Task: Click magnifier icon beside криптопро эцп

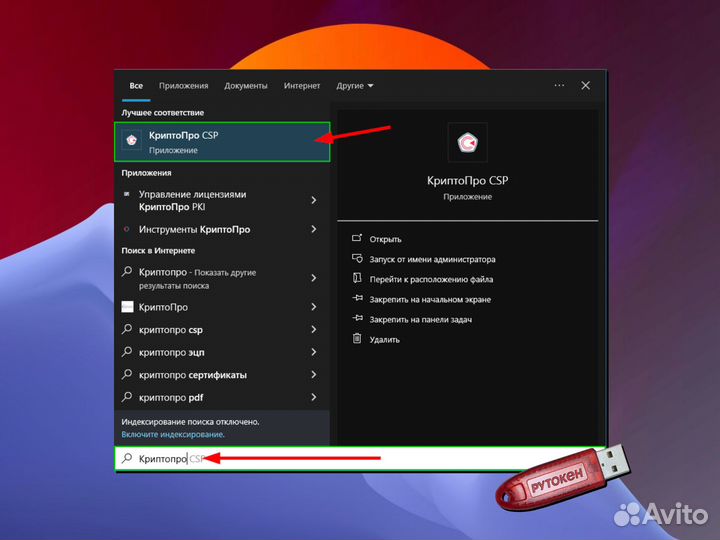Action: (x=127, y=352)
